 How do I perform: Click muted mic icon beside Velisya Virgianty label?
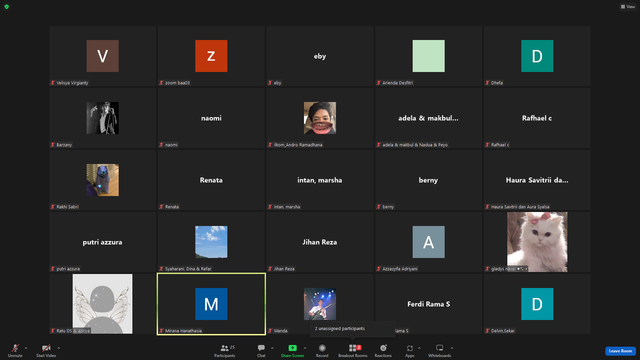(53, 83)
